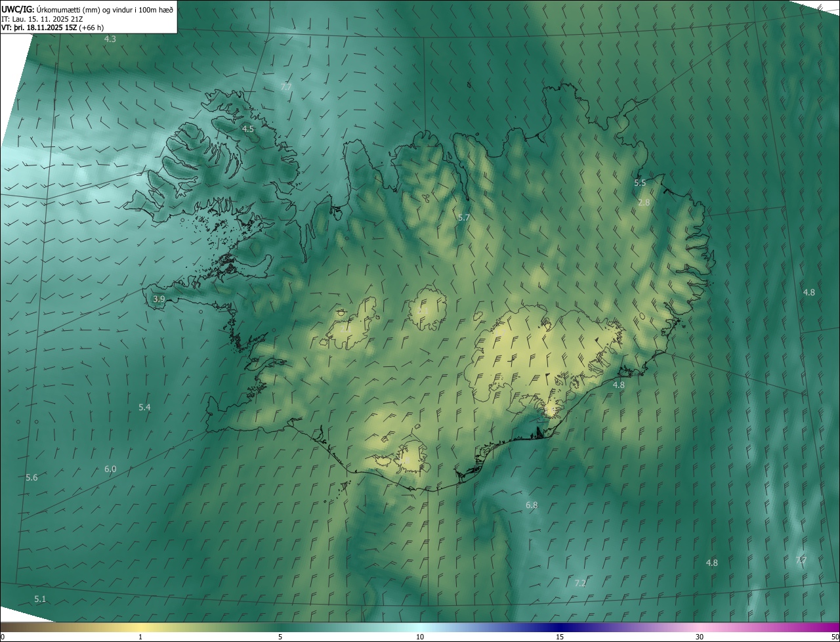This screenshot has width=840, height=642.
Task: Click the map value "4.3"
Action: tap(110, 39)
